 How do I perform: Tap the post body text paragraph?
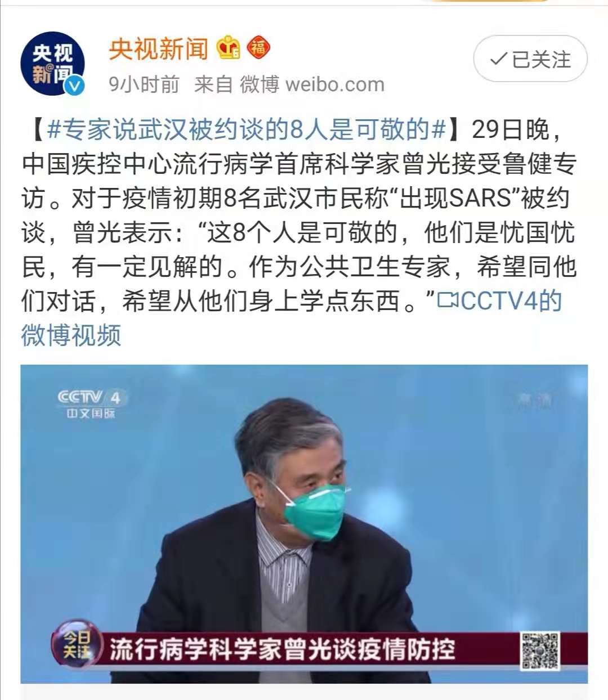298,232
